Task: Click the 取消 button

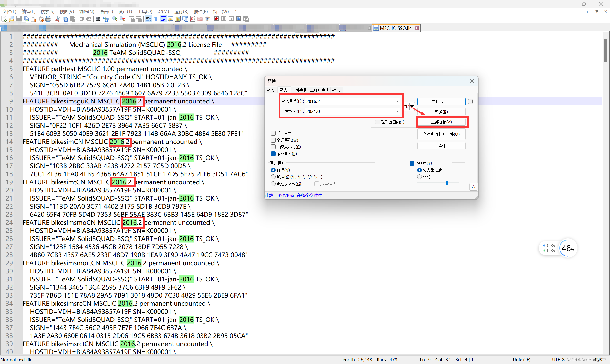Action: 441,146
